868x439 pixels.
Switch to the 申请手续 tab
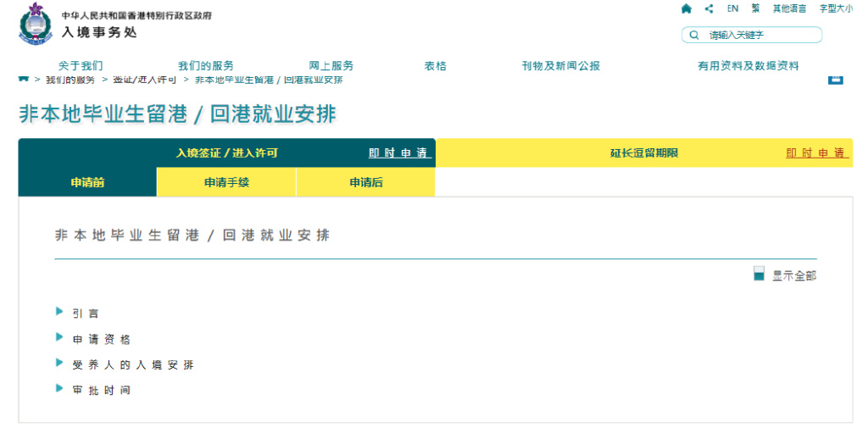(226, 182)
